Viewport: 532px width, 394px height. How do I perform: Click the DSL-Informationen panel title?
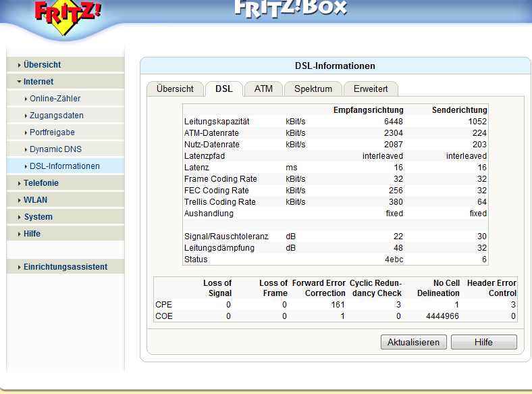[x=335, y=66]
